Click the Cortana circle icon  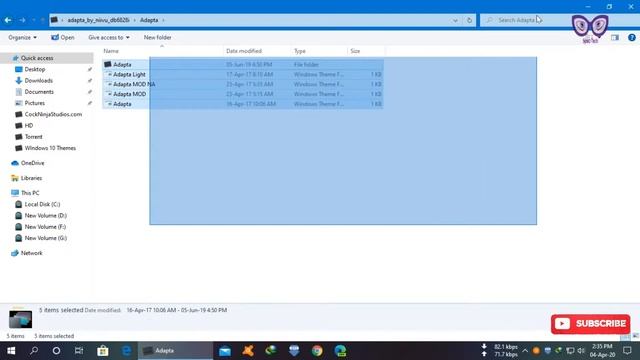(56, 351)
